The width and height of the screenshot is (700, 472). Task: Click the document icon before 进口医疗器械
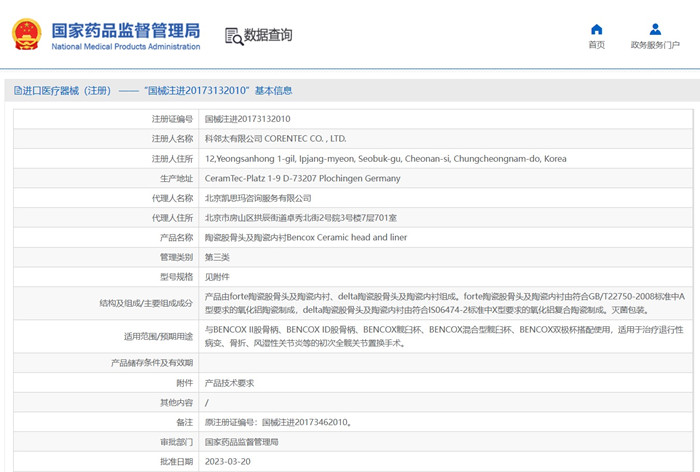click(x=18, y=91)
